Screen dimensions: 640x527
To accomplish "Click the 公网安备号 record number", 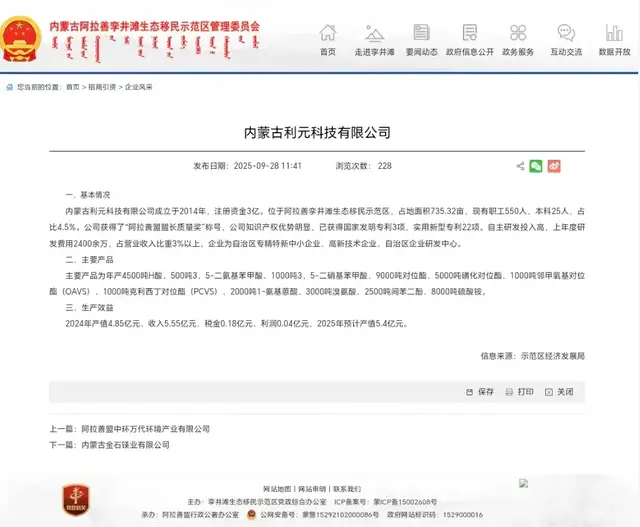I will 340,515.
